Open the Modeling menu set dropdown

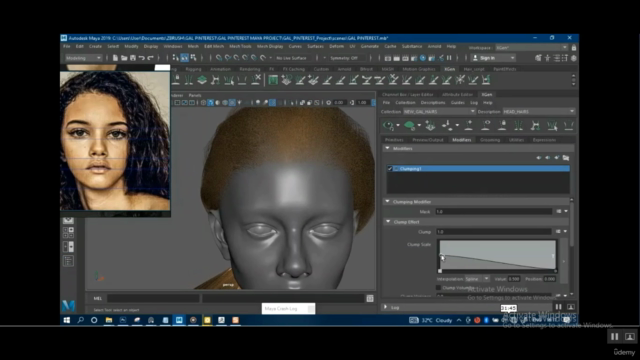click(83, 58)
